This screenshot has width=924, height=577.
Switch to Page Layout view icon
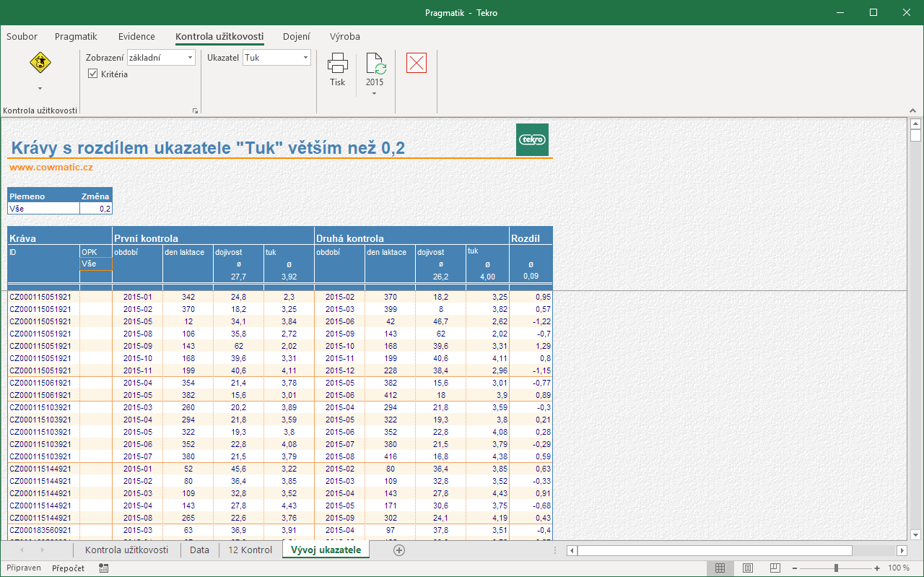[748, 568]
